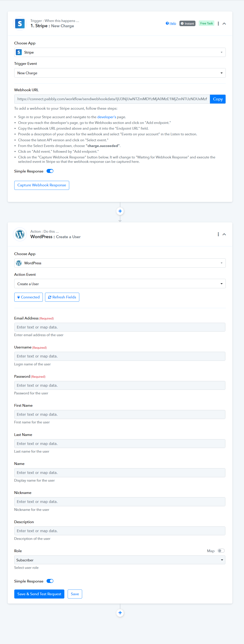Open the Stripe Choose App dropdown
Screen dimensions: 244x644
tap(120, 52)
